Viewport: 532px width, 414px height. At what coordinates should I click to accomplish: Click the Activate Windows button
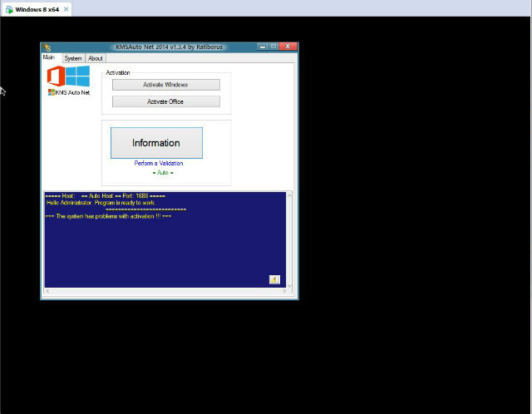click(x=166, y=85)
